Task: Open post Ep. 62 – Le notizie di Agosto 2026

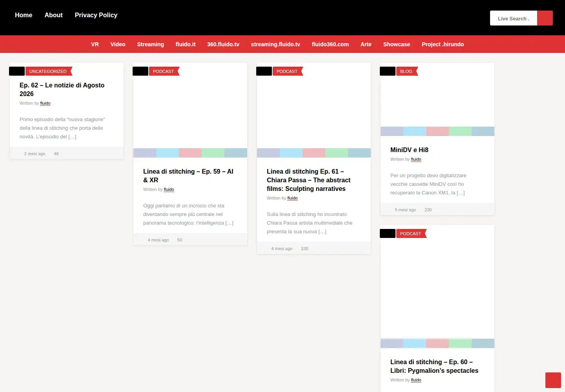Action: (62, 89)
